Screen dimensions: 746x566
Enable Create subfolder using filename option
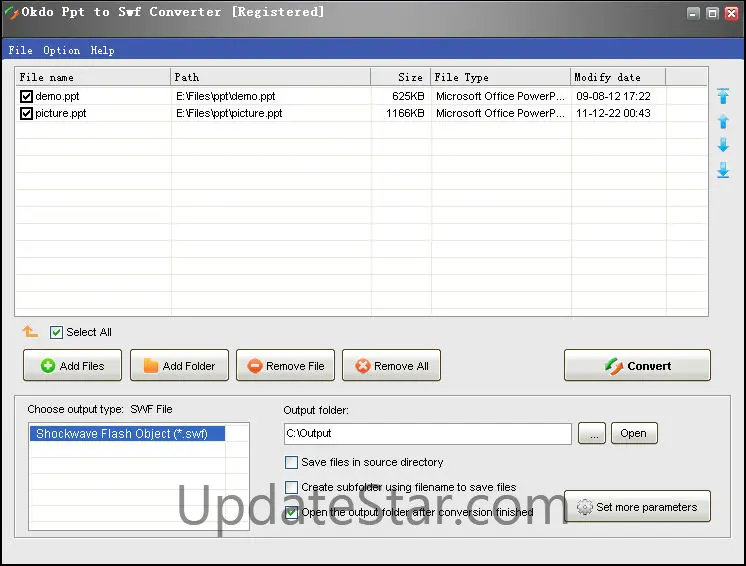click(x=291, y=487)
